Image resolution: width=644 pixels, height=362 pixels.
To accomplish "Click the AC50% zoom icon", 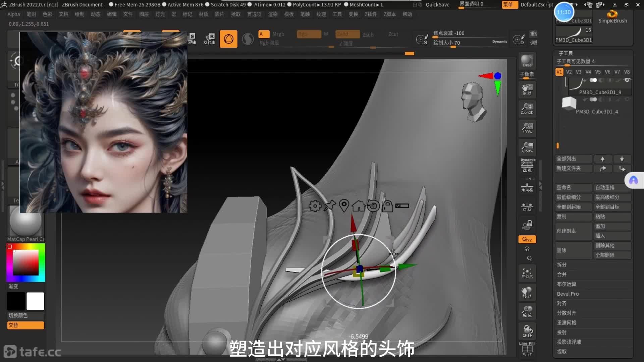I will (527, 147).
